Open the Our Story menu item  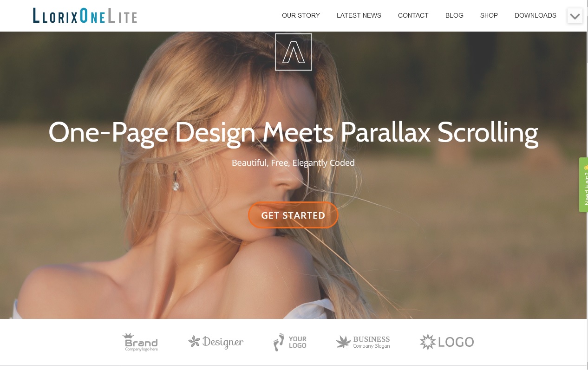click(301, 15)
